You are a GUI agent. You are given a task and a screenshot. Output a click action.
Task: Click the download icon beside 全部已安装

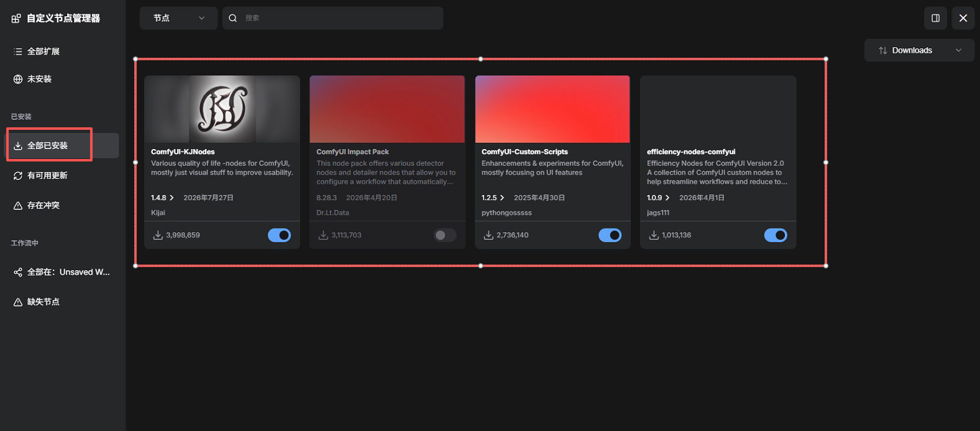18,145
